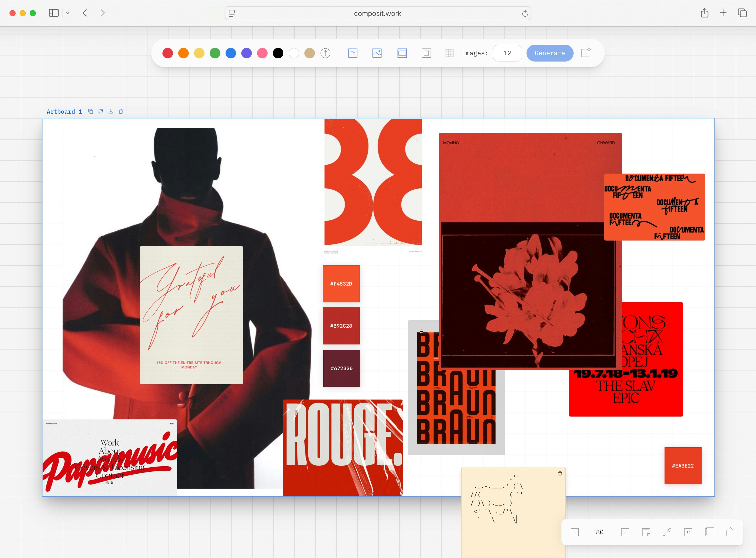Choose the green color circle
The height and width of the screenshot is (558, 756).
tap(215, 53)
